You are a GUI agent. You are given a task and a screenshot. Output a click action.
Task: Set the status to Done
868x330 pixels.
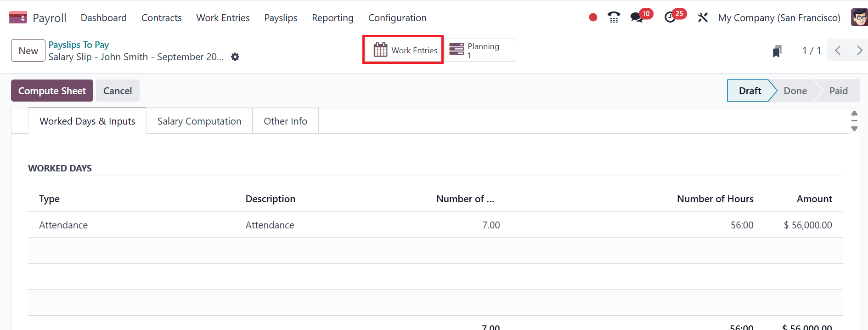click(795, 91)
